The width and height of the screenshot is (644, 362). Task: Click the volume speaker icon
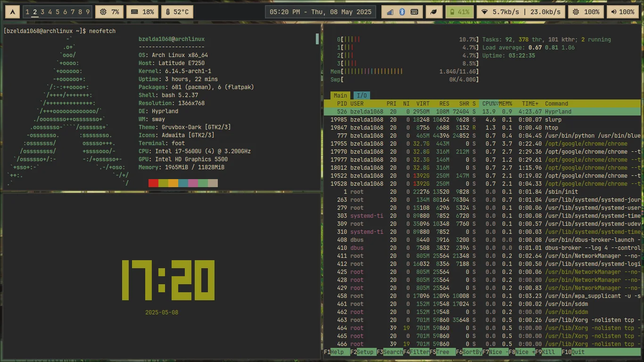pos(614,12)
